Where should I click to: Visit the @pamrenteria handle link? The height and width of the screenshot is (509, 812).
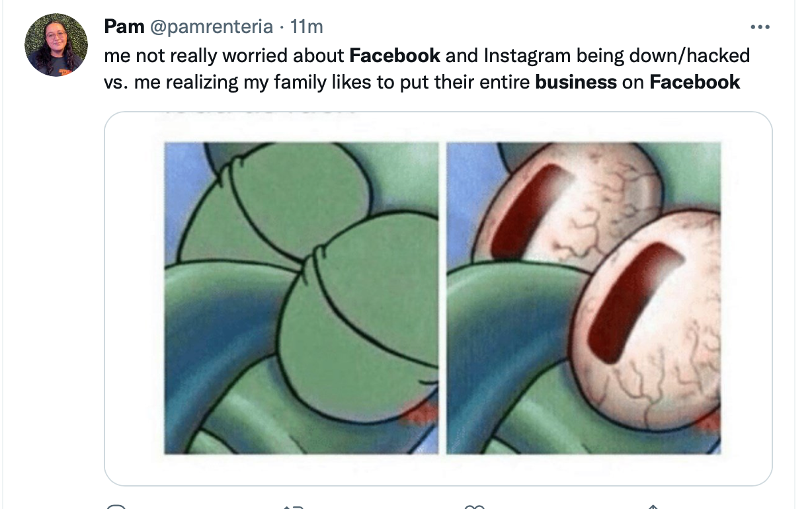pyautogui.click(x=211, y=26)
